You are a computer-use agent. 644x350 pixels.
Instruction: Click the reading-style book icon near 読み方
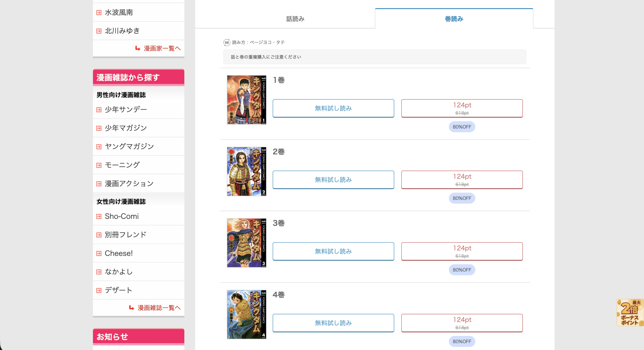pyautogui.click(x=227, y=42)
